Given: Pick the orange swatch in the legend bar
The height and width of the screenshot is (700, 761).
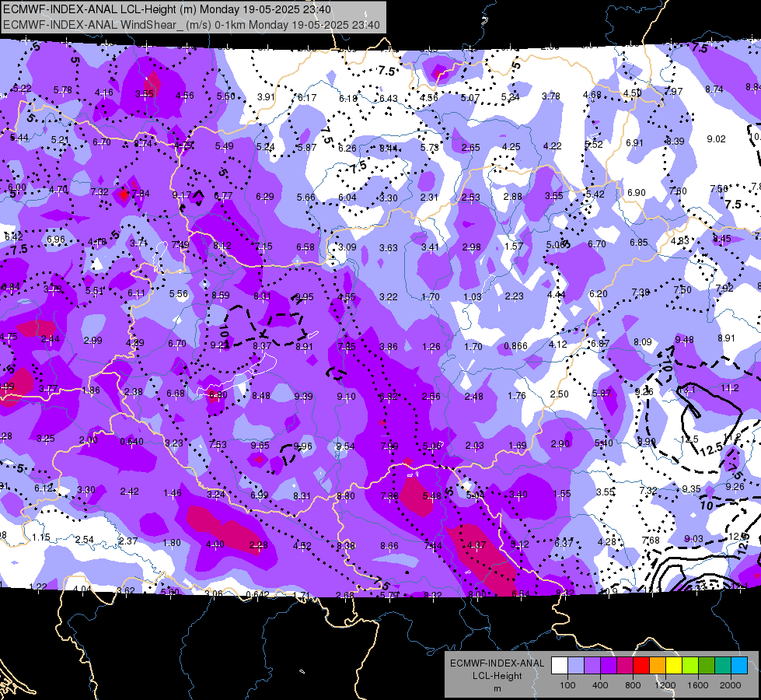Looking at the screenshot, I should click(x=657, y=666).
